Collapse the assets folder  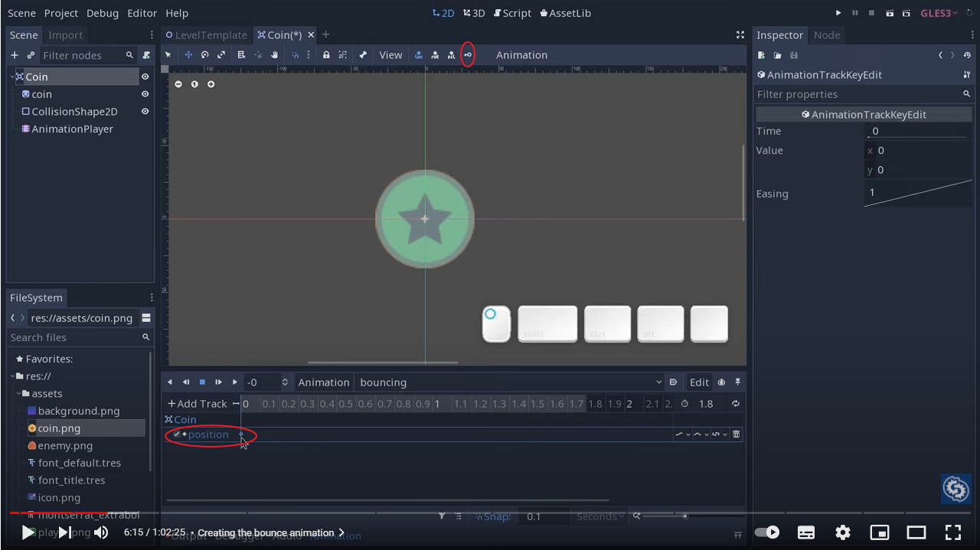click(x=18, y=394)
